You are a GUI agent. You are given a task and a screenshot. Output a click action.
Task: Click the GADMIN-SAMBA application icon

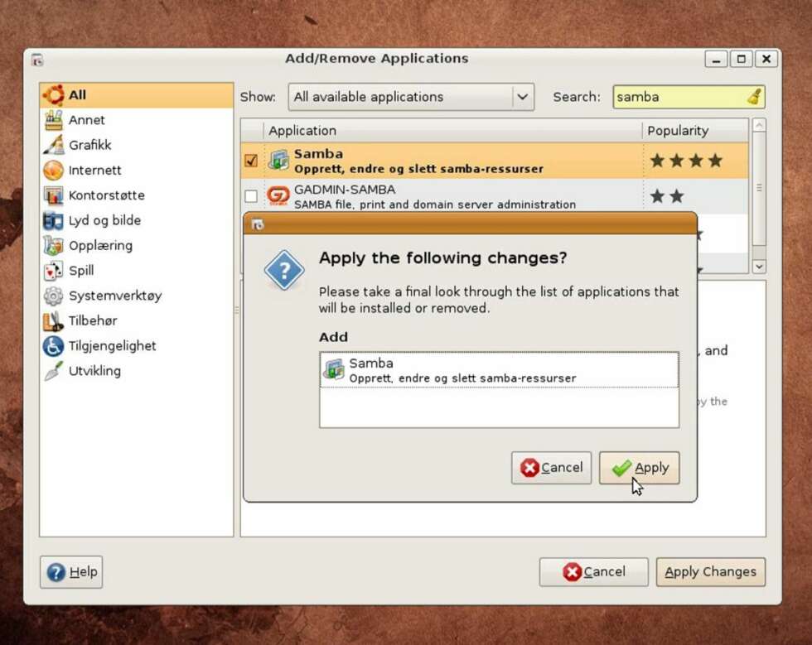click(278, 196)
